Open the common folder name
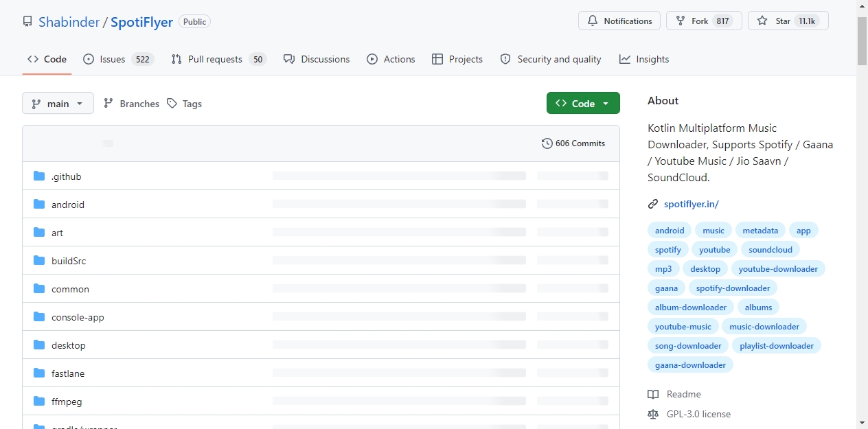Screen dimensions: 868x429 coord(70,289)
